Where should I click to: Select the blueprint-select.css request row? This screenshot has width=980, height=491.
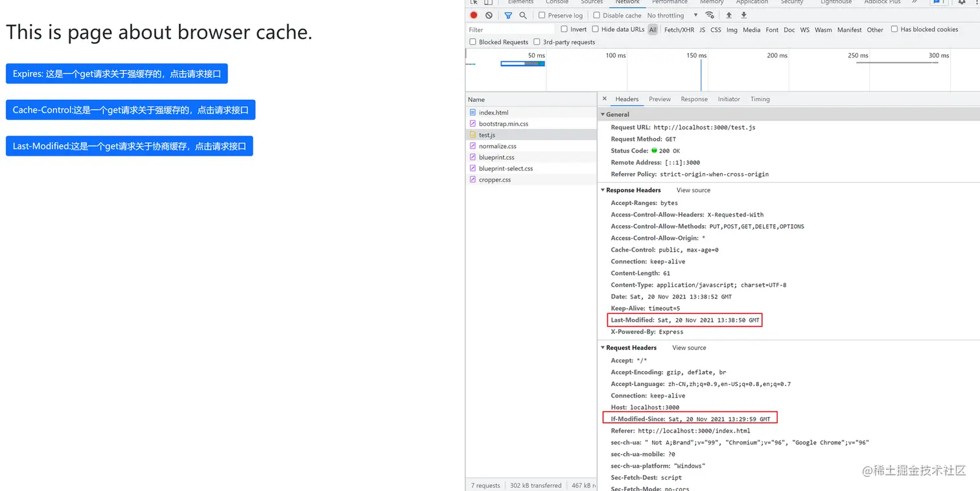point(531,169)
